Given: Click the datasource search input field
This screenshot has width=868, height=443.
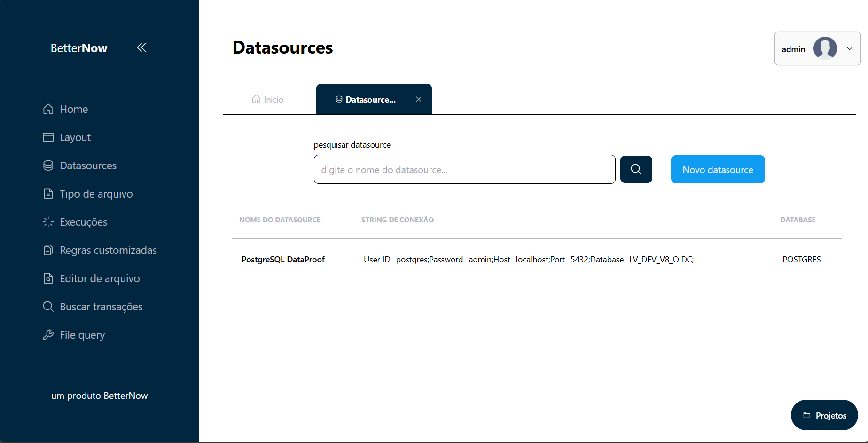Looking at the screenshot, I should (x=464, y=169).
